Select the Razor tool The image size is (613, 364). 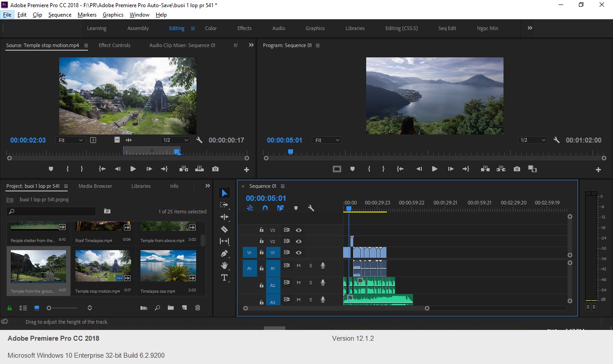(224, 229)
